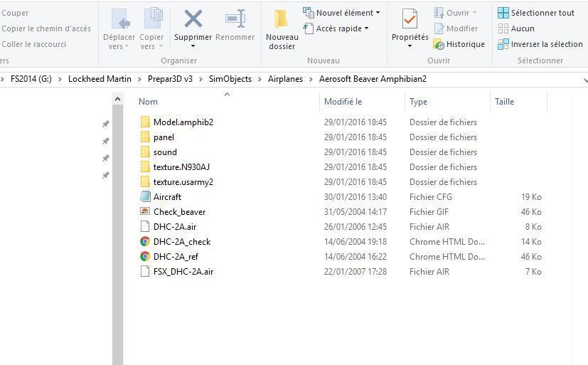The height and width of the screenshot is (365, 588).
Task: Select the Aircraft file name
Action: click(167, 196)
